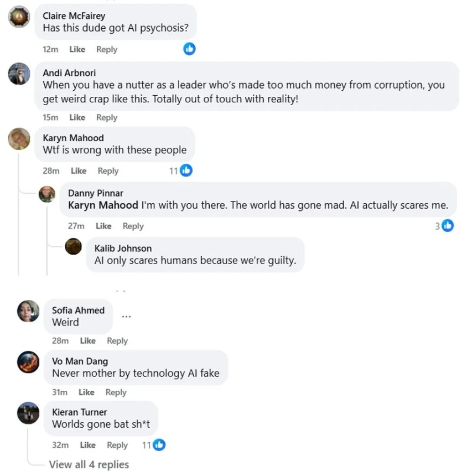Viewport: 462px width, 476px height.
Task: Click the Karyn Mahood mention in Danny Pinnar's reply
Action: (x=103, y=205)
